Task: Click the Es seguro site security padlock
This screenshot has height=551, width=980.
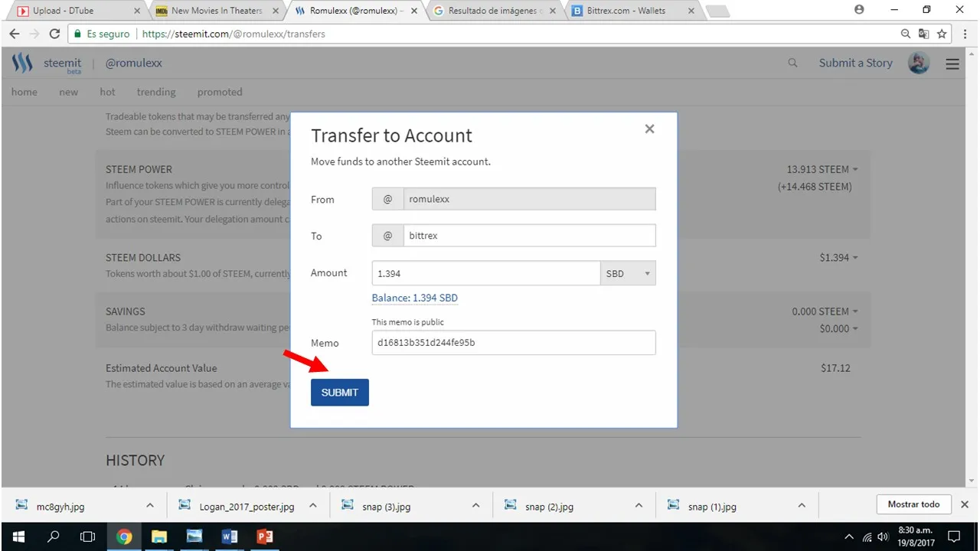Action: (x=77, y=34)
